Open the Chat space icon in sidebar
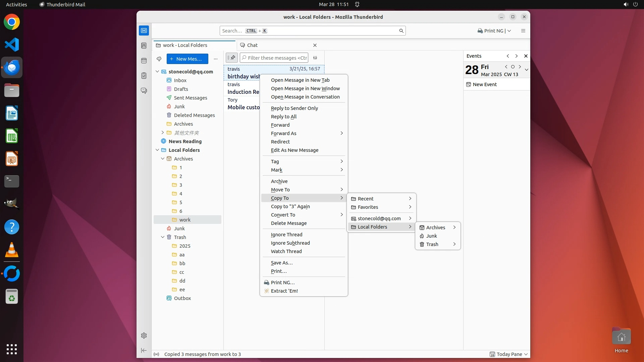 (144, 91)
